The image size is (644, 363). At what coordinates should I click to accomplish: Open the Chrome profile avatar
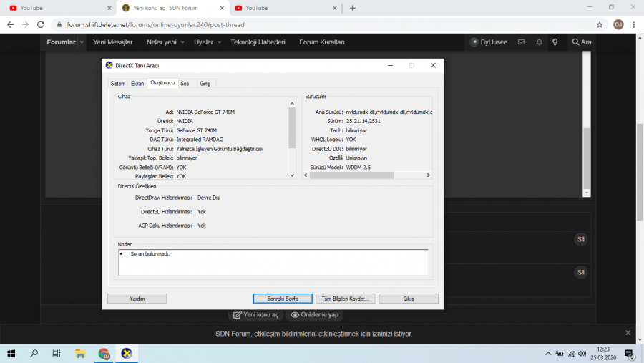click(618, 24)
